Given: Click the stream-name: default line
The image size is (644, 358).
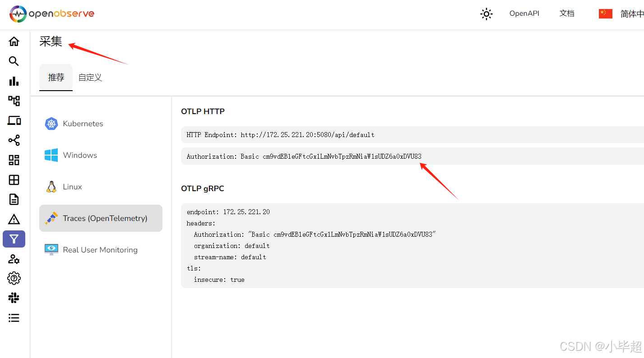Looking at the screenshot, I should click(x=230, y=257).
